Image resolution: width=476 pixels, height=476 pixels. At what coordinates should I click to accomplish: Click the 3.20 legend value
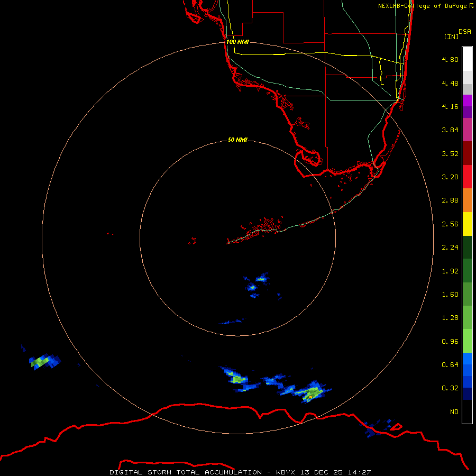[450, 177]
